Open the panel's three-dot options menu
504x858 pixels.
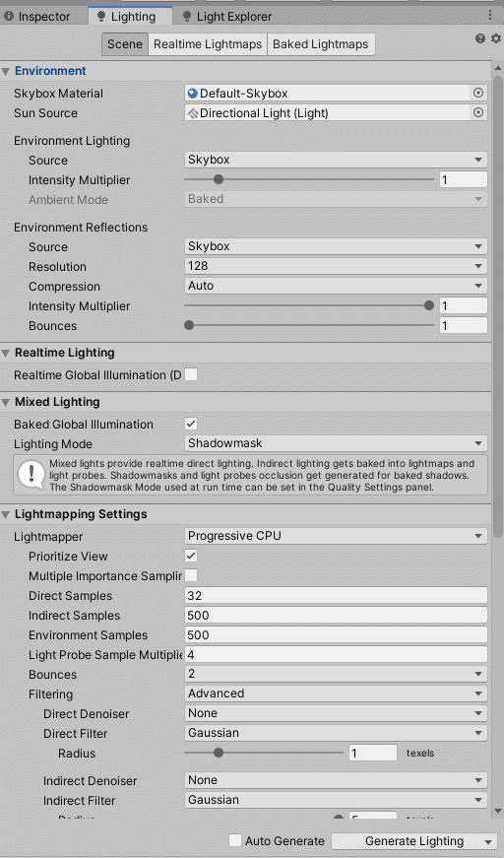tap(490, 16)
